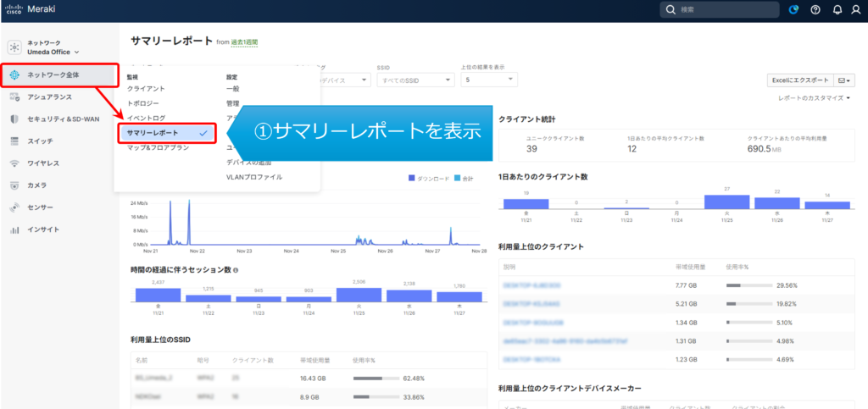
Task: Open the Wireless wifi icon
Action: point(14,163)
